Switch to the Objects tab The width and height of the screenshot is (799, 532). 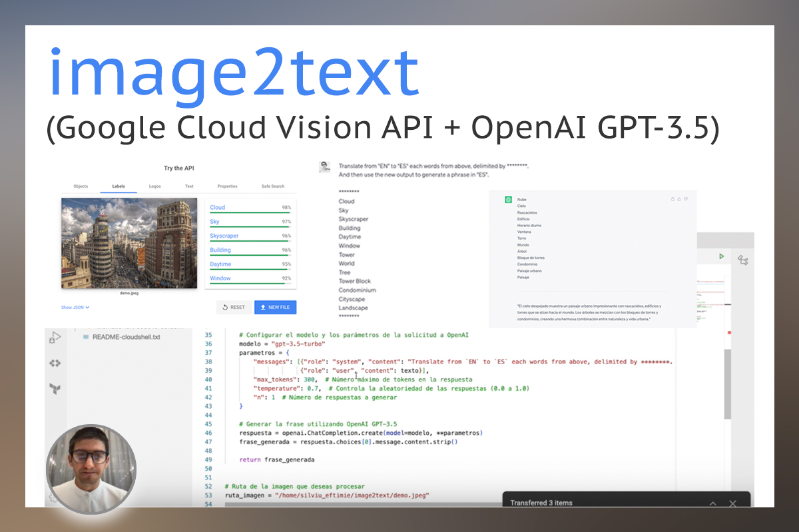point(81,186)
